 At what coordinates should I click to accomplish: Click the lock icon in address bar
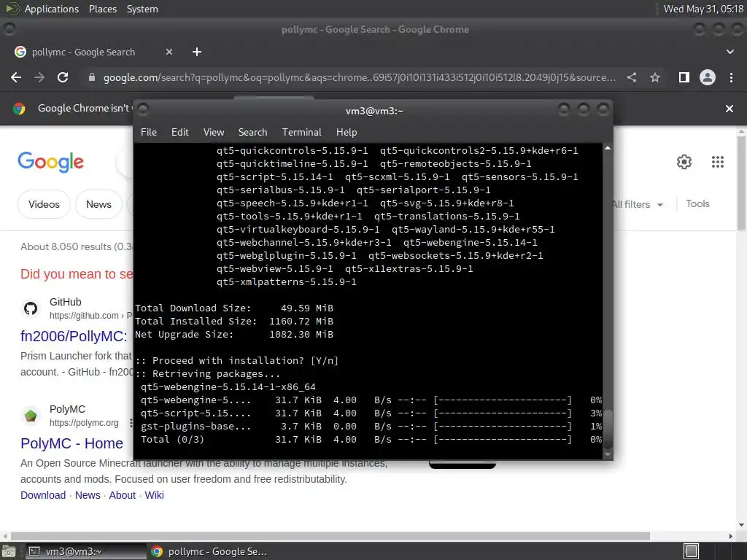[x=92, y=77]
